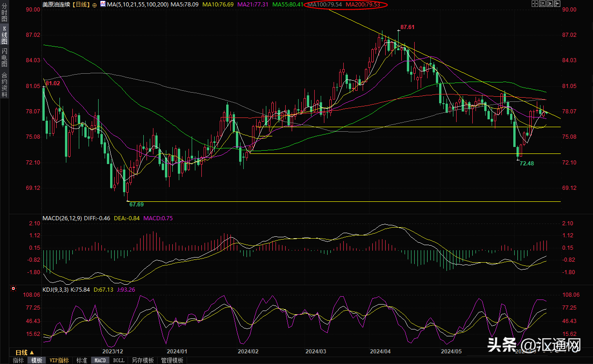Viewport: 593px width, 364px height.
Task: Click the circled plus icon beside 日线 title
Action: pyautogui.click(x=94, y=5)
